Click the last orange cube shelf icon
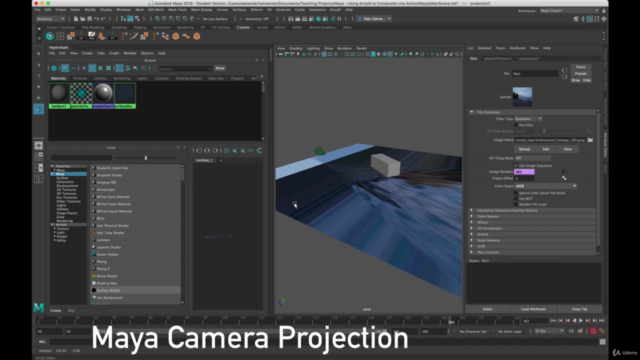This screenshot has width=640, height=360. click(x=197, y=36)
